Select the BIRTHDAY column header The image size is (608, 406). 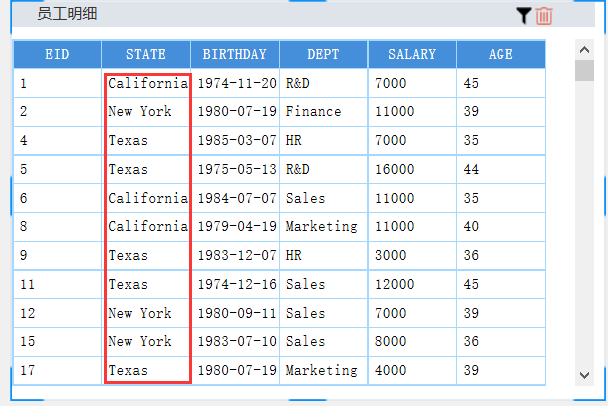coord(235,55)
